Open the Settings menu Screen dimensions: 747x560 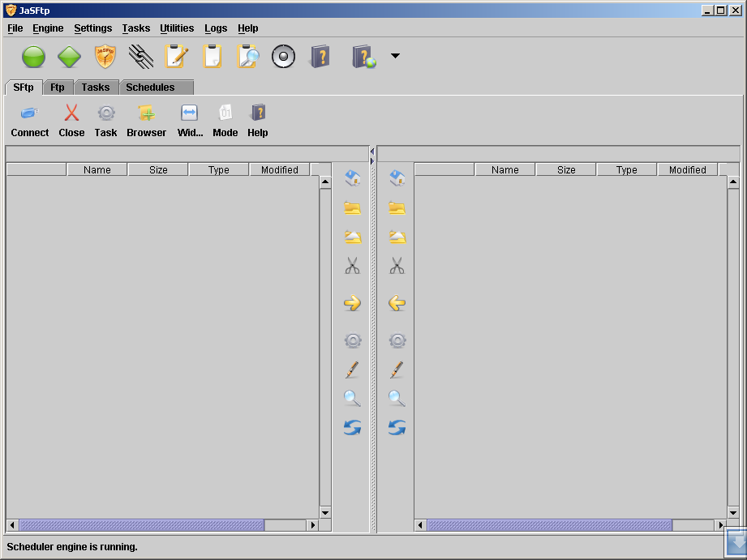click(x=93, y=28)
